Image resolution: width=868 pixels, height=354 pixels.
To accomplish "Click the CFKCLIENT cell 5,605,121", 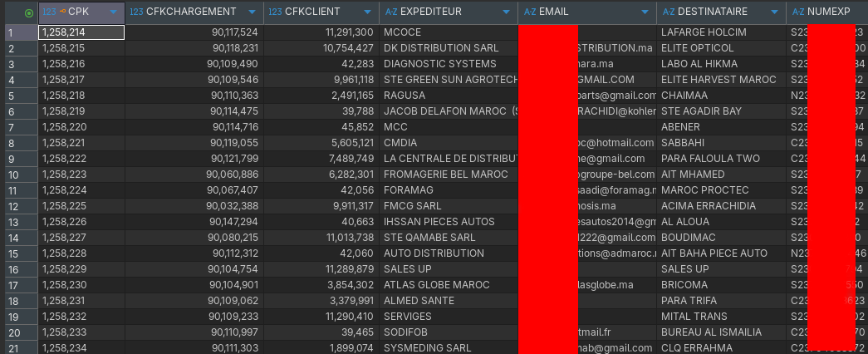I will [x=321, y=143].
